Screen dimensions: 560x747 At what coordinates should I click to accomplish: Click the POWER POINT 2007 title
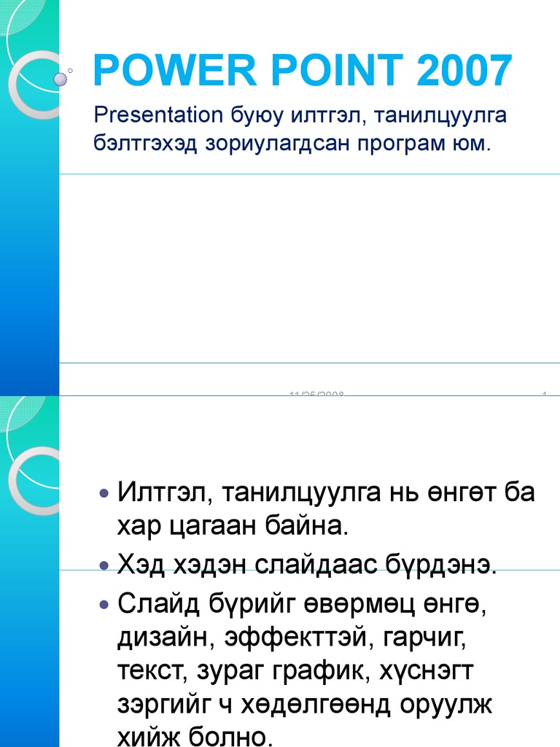pyautogui.click(x=303, y=71)
